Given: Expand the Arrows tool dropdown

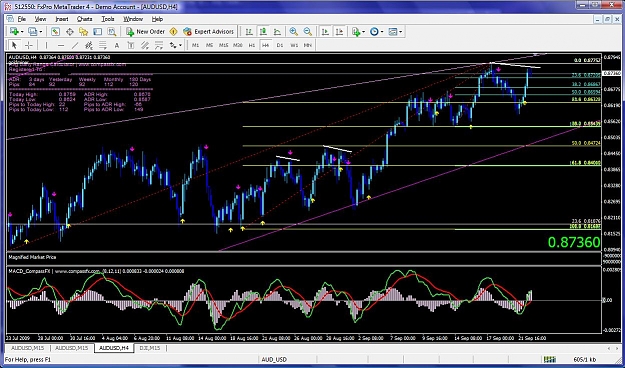Looking at the screenshot, I should coord(181,45).
